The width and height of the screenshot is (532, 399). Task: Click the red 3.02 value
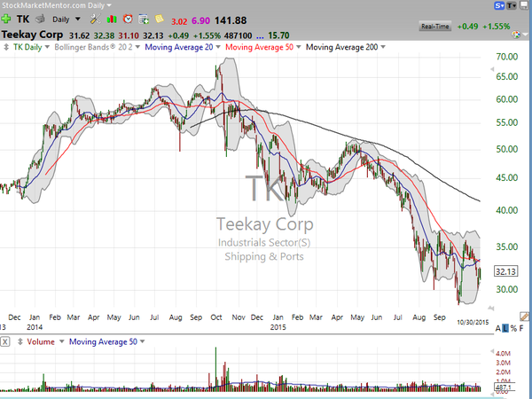179,21
